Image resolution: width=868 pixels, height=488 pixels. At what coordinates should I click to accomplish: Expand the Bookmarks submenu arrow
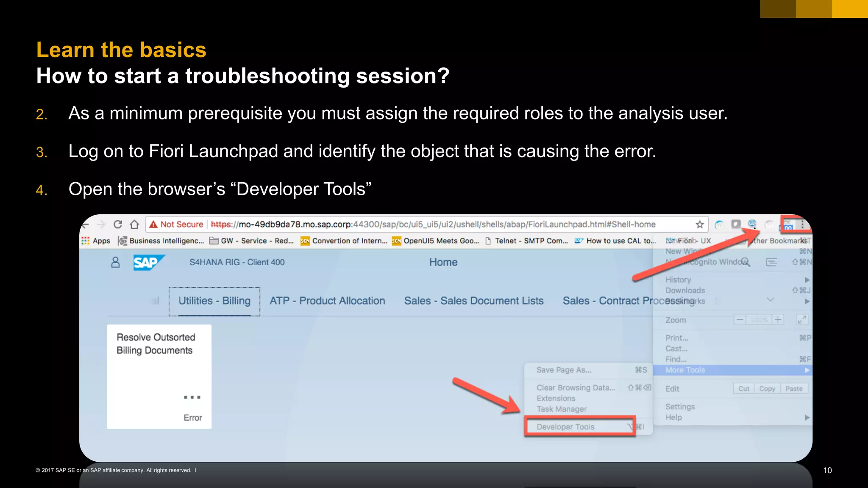pyautogui.click(x=807, y=302)
